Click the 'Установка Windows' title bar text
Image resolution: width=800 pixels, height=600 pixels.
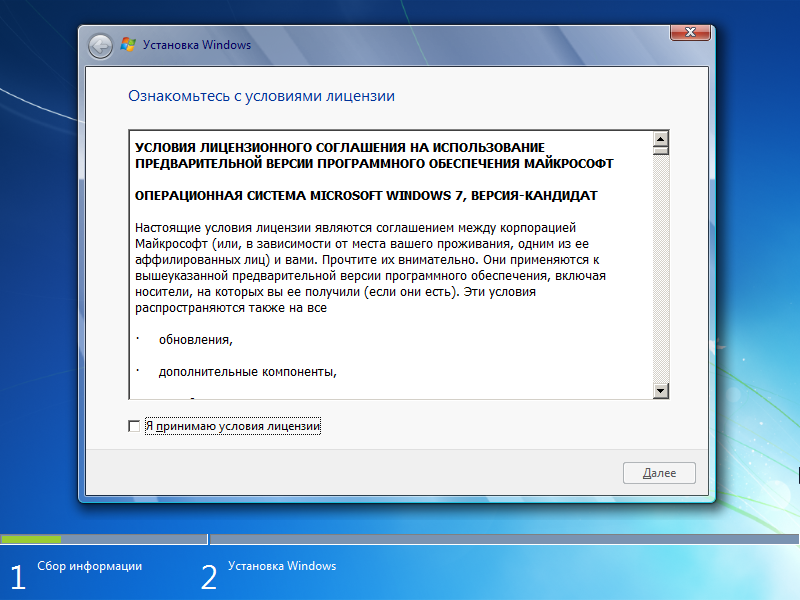pos(198,45)
